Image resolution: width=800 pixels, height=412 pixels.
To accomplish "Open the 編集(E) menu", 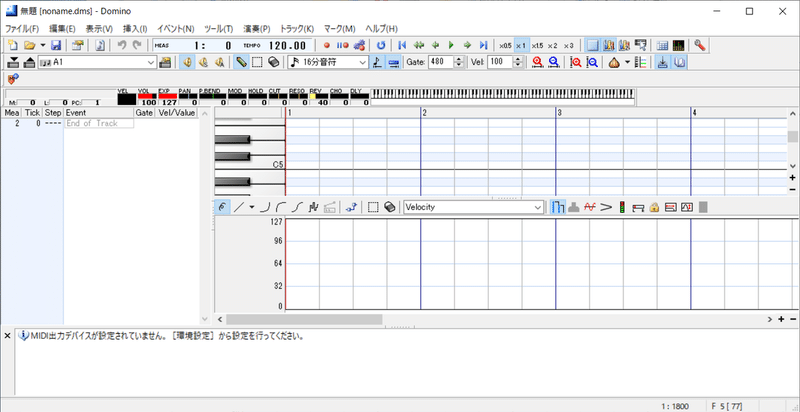I will 62,29.
